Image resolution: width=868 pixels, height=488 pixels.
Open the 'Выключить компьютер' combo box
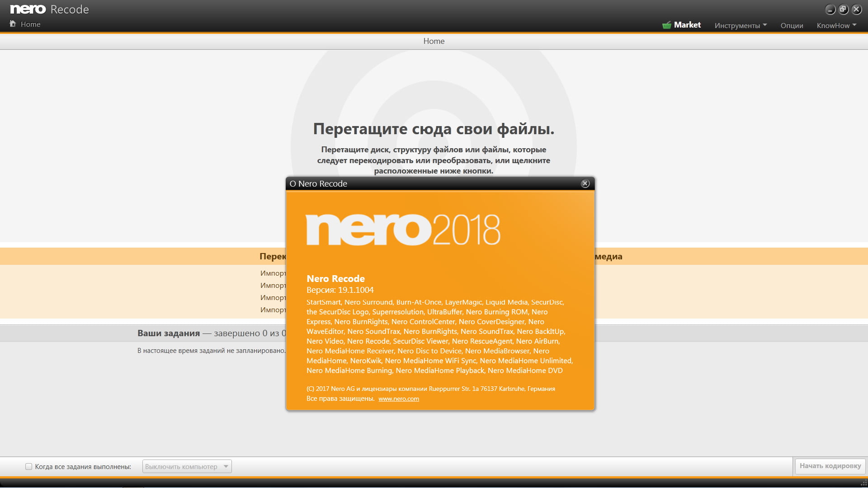[187, 467]
